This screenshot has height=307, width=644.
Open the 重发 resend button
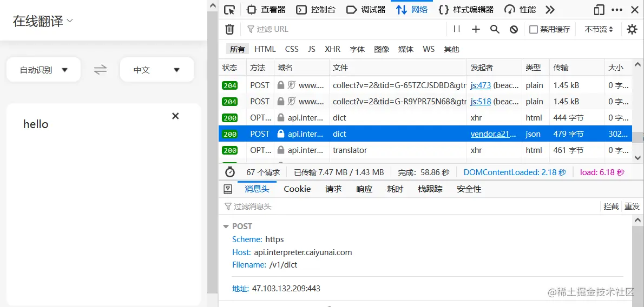(x=632, y=206)
